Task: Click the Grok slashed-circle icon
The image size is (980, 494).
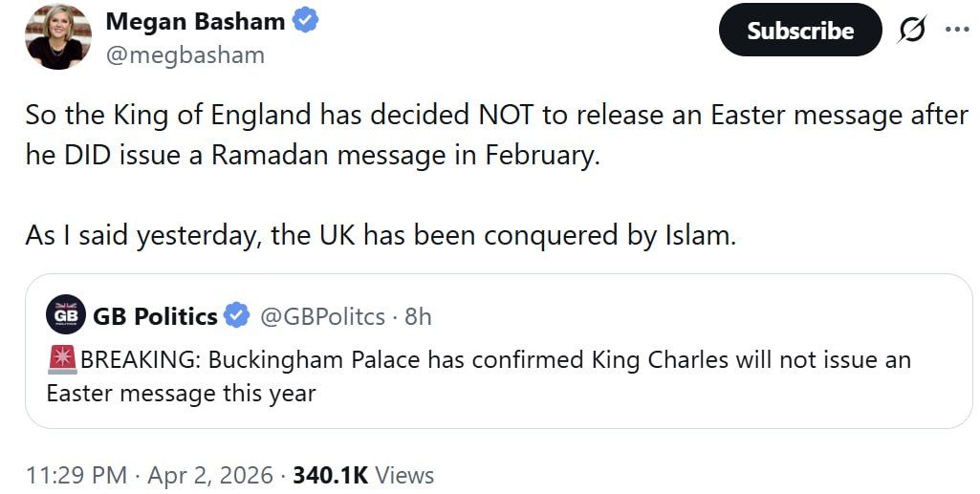Action: coord(912,31)
